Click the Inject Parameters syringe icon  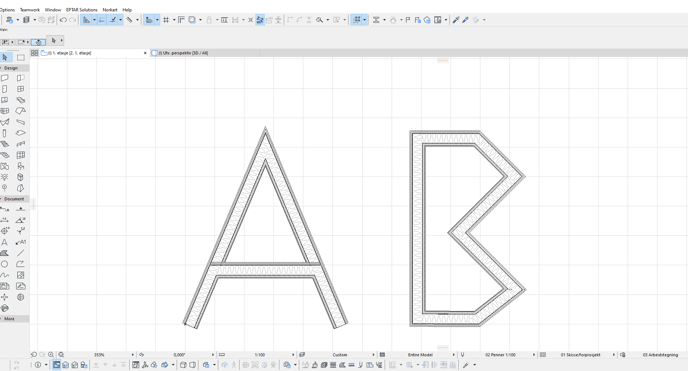[466, 20]
